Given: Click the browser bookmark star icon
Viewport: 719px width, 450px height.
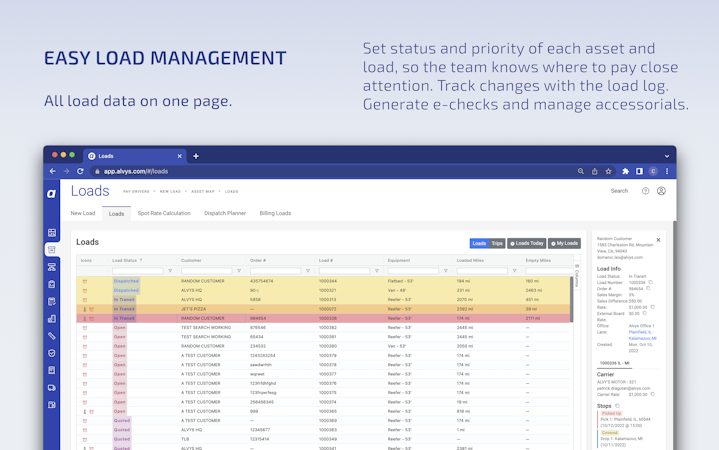Looking at the screenshot, I should tap(608, 171).
